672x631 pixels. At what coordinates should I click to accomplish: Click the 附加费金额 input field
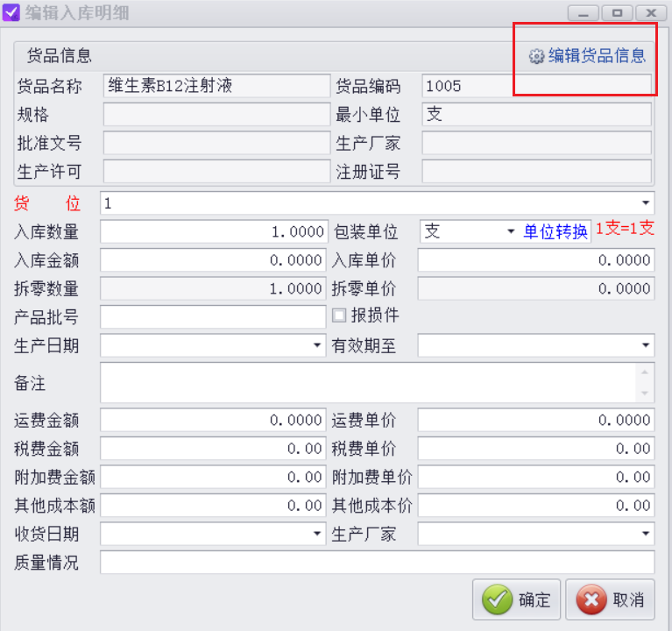(x=213, y=477)
